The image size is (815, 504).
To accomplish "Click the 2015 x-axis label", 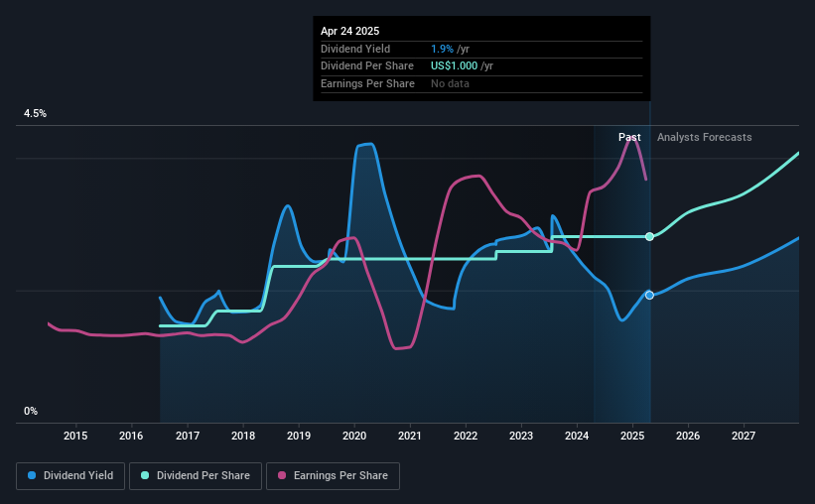I will [75, 436].
